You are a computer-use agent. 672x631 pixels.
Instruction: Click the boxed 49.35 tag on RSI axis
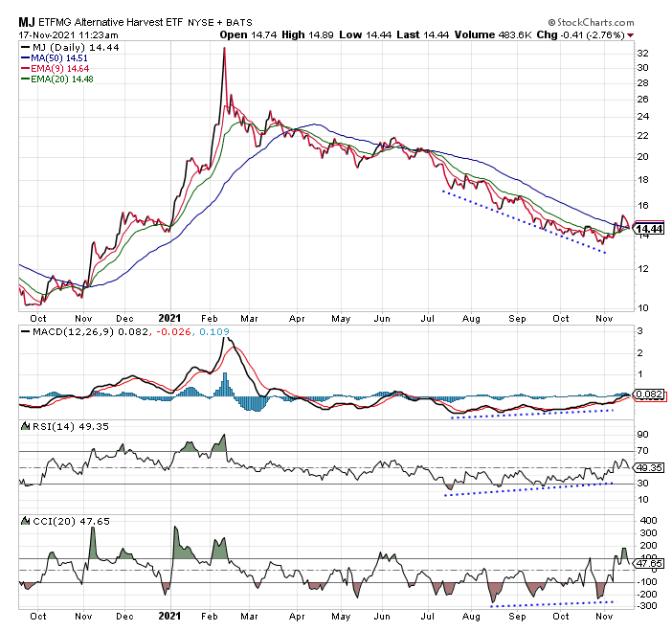(x=650, y=467)
